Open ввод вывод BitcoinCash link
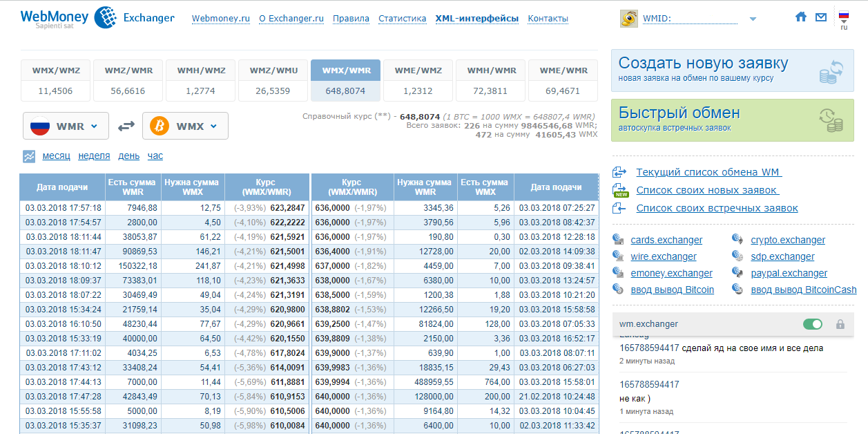 804,290
